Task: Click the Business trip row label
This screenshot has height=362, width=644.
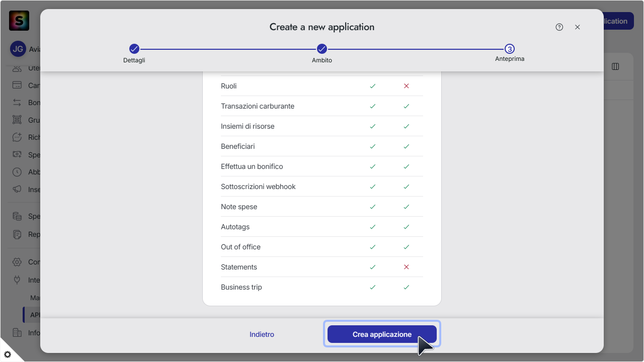Action: (242, 287)
